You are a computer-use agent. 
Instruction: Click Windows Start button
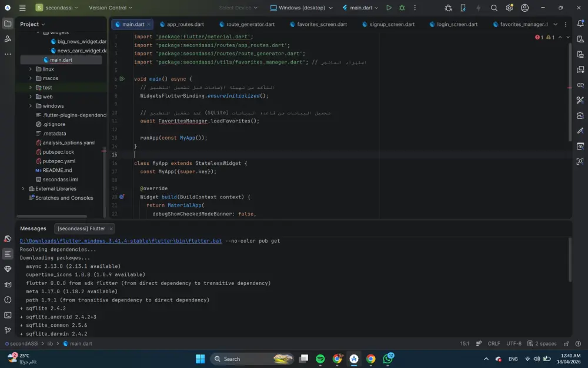tap(201, 359)
